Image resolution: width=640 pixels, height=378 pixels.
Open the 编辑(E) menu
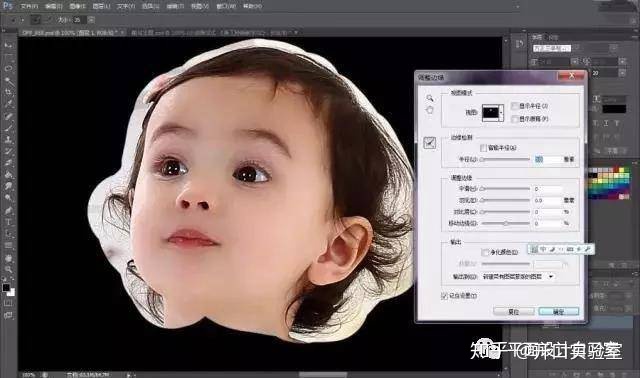[x=53, y=6]
